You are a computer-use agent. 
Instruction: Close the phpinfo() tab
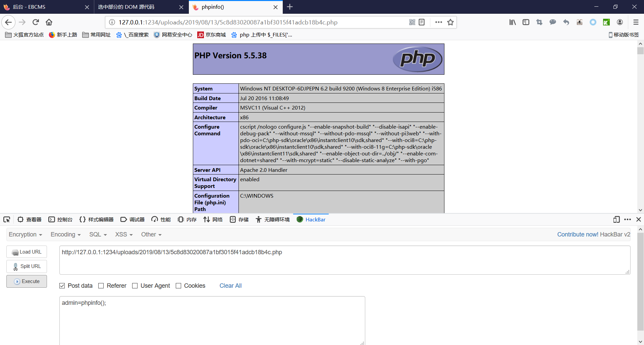(x=275, y=7)
